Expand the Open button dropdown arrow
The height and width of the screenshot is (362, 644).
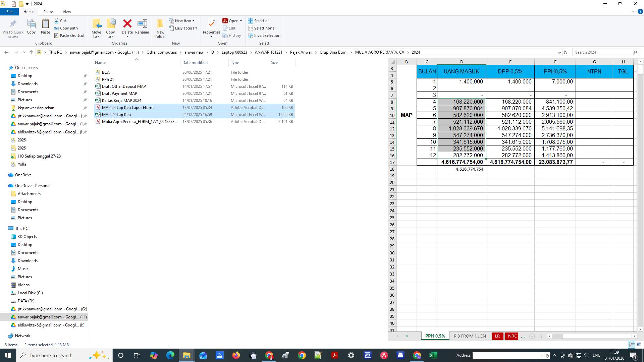tap(240, 20)
